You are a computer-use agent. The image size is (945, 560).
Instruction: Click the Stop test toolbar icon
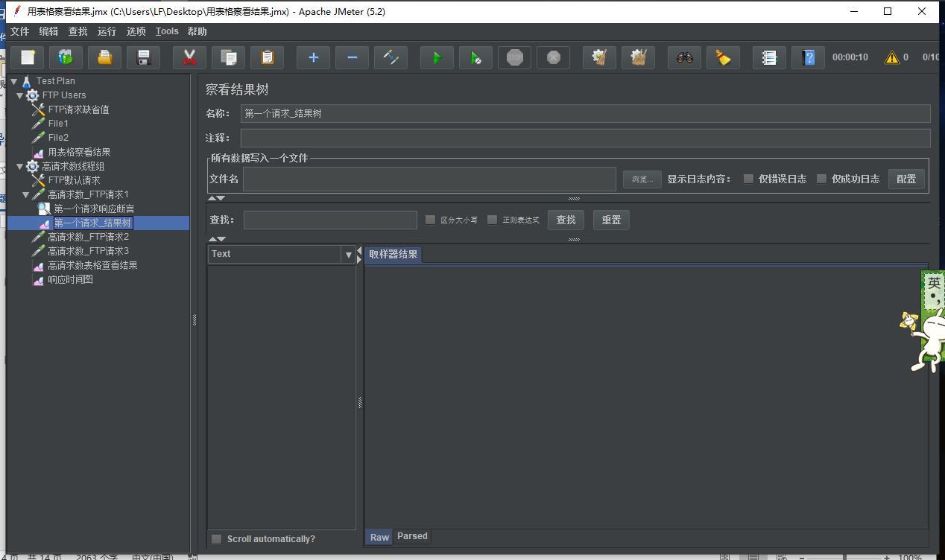(x=514, y=57)
